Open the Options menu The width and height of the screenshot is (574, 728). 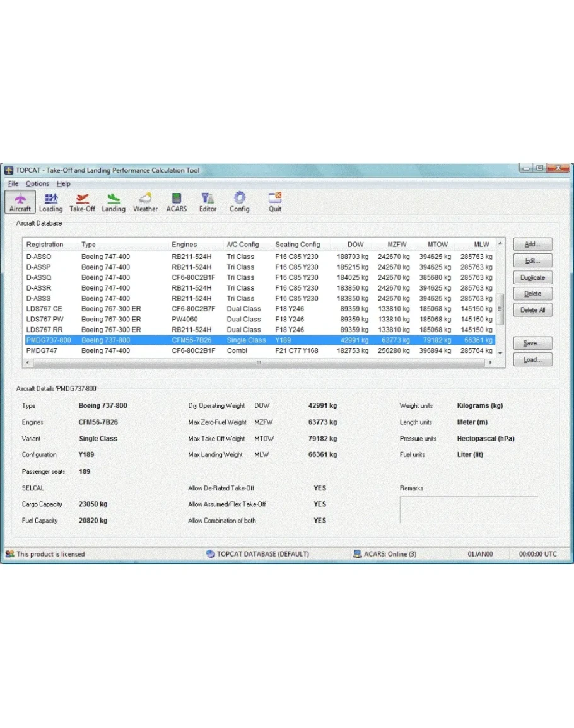point(37,184)
